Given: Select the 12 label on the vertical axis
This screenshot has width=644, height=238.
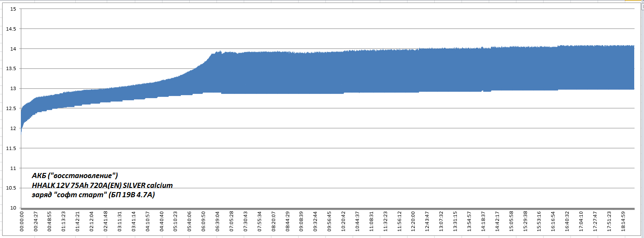Looking at the screenshot, I should [13, 128].
